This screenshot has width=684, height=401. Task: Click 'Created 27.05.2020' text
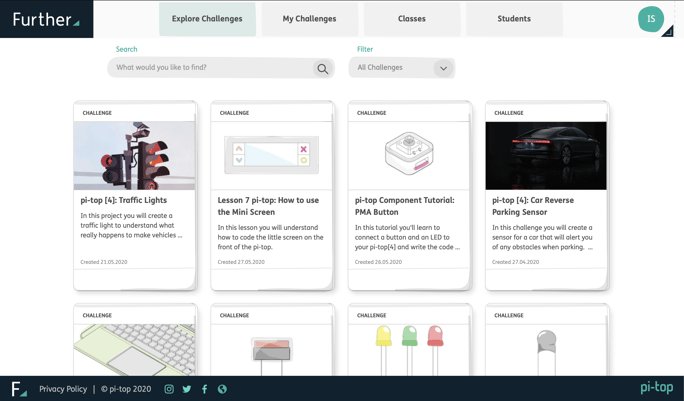[x=241, y=262]
